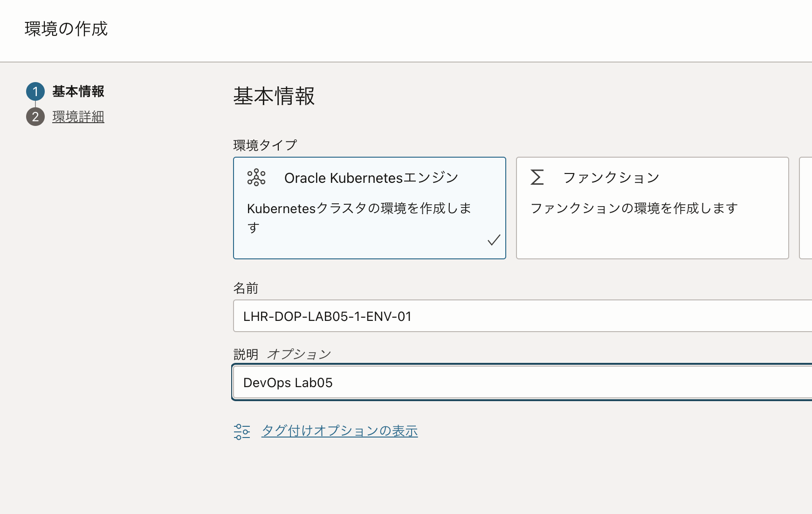Click the 説明 description field containing DevOps Lab05
Image resolution: width=812 pixels, height=514 pixels.
pyautogui.click(x=466, y=382)
